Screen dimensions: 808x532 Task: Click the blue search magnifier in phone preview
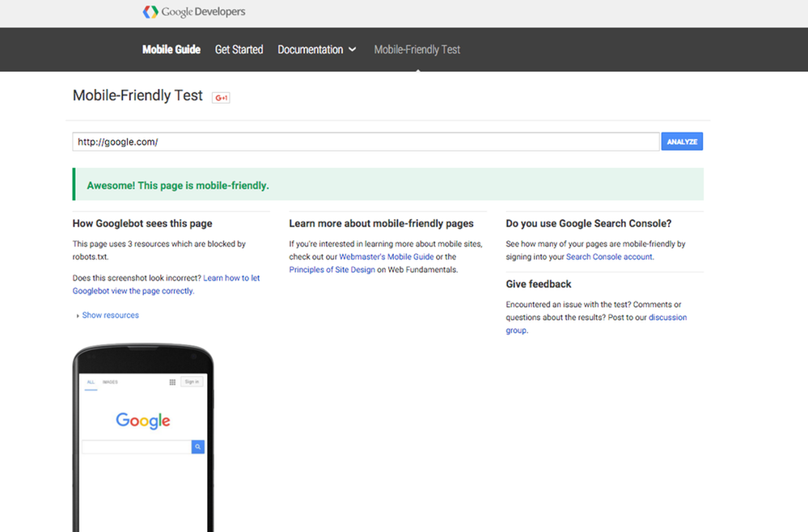(x=197, y=447)
